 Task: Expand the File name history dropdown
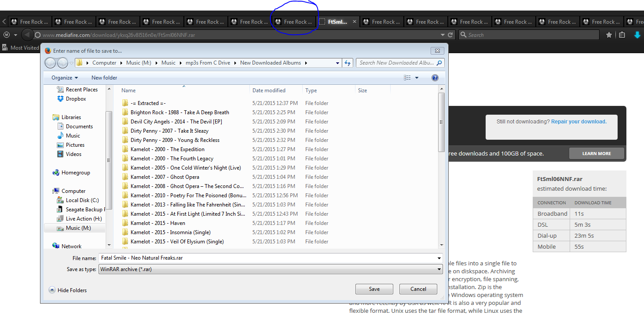pyautogui.click(x=439, y=258)
